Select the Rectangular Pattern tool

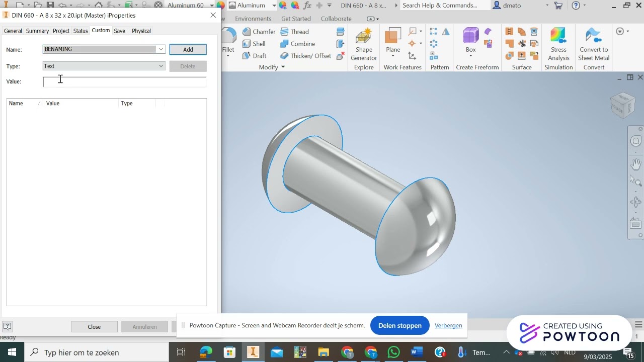click(x=434, y=32)
